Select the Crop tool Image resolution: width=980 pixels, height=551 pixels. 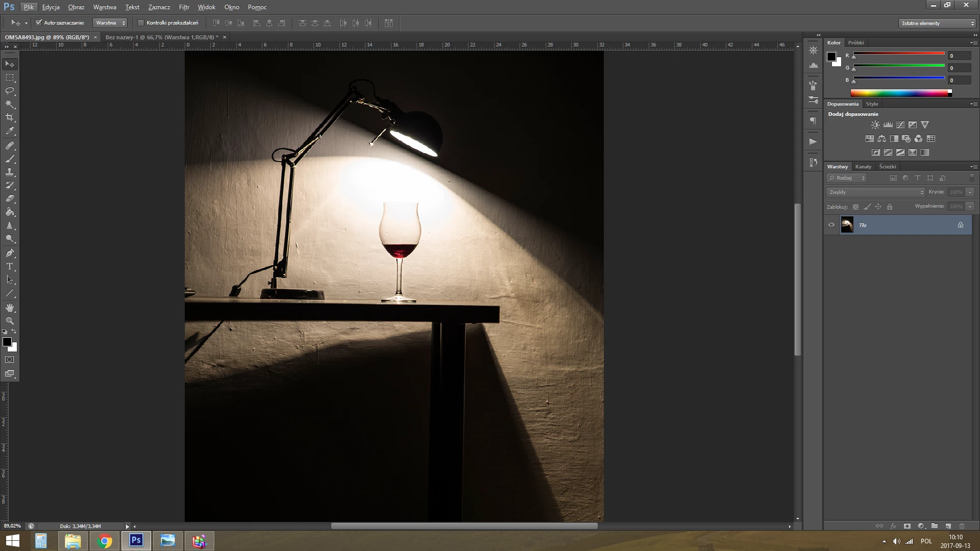(10, 117)
